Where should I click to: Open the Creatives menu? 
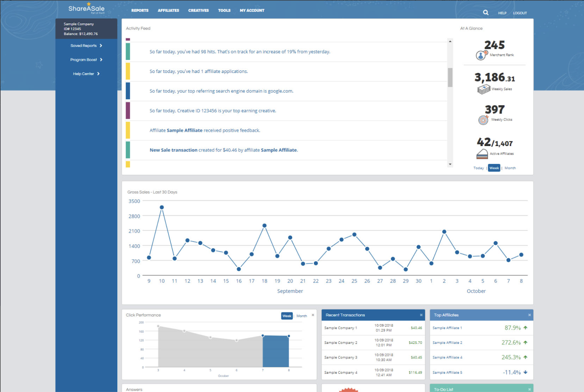pos(198,11)
